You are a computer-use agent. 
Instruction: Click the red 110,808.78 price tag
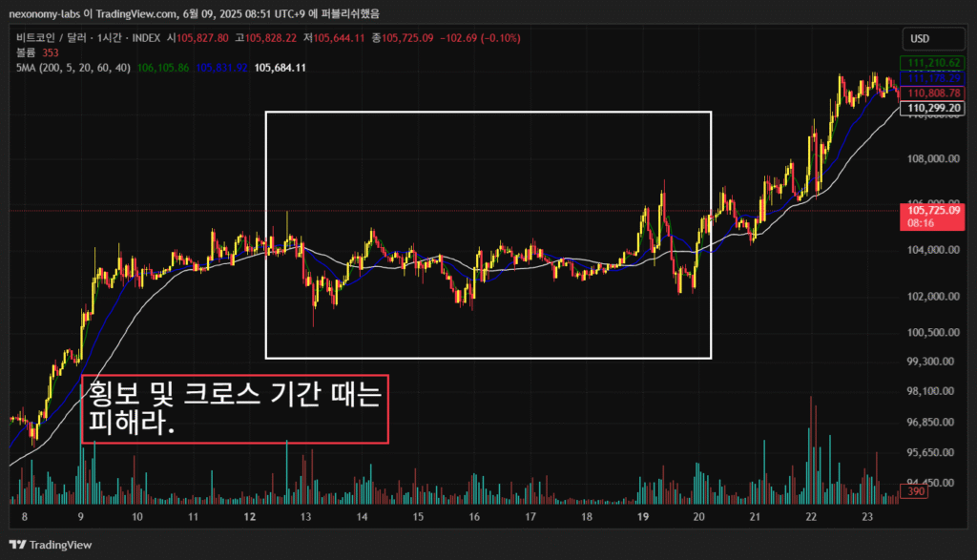click(933, 93)
